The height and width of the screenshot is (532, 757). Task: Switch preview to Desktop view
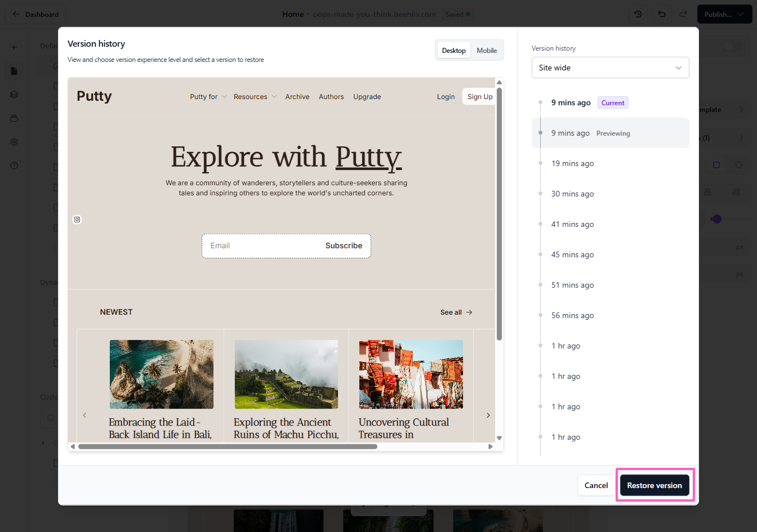tap(453, 51)
